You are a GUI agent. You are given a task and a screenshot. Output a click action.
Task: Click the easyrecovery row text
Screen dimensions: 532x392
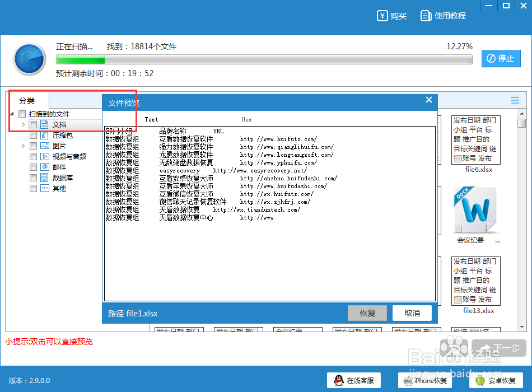click(x=180, y=171)
